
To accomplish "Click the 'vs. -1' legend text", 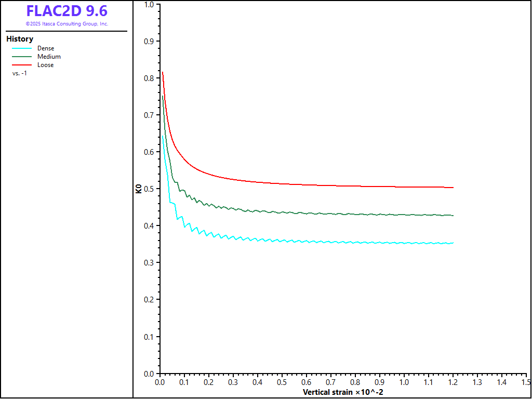I will point(20,73).
